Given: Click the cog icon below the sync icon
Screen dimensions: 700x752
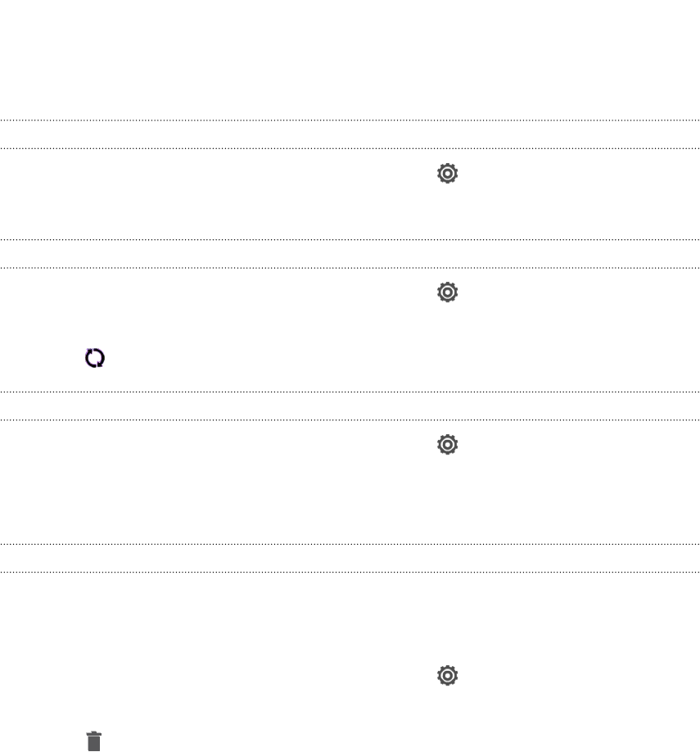Looking at the screenshot, I should tap(447, 445).
